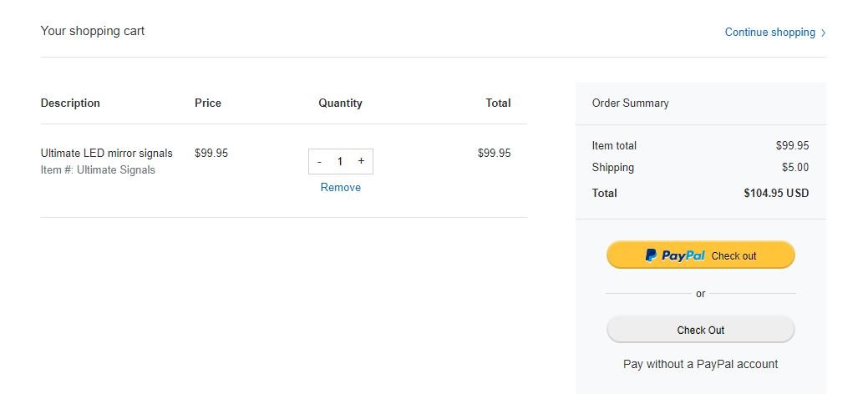Viewport: 868px width, 404px height.
Task: Remove Ultimate LED mirror signals from cart
Action: tap(341, 188)
